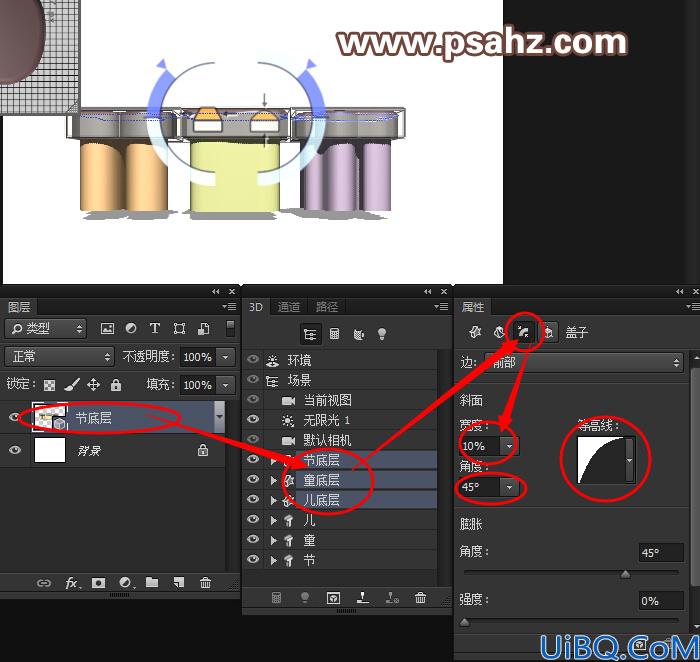700x662 pixels.
Task: Select the Coordinates properties icon
Action: pyautogui.click(x=549, y=332)
